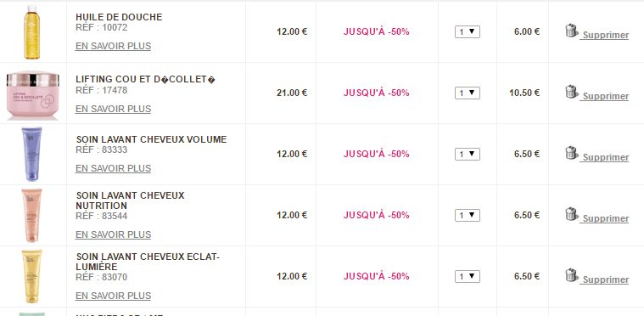Viewport: 644px width, 316px height.
Task: Open En Savoir Plus under REF 83333
Action: pos(113,168)
